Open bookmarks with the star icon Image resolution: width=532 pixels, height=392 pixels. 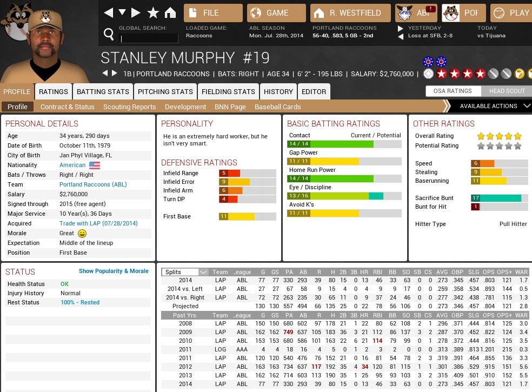(153, 12)
